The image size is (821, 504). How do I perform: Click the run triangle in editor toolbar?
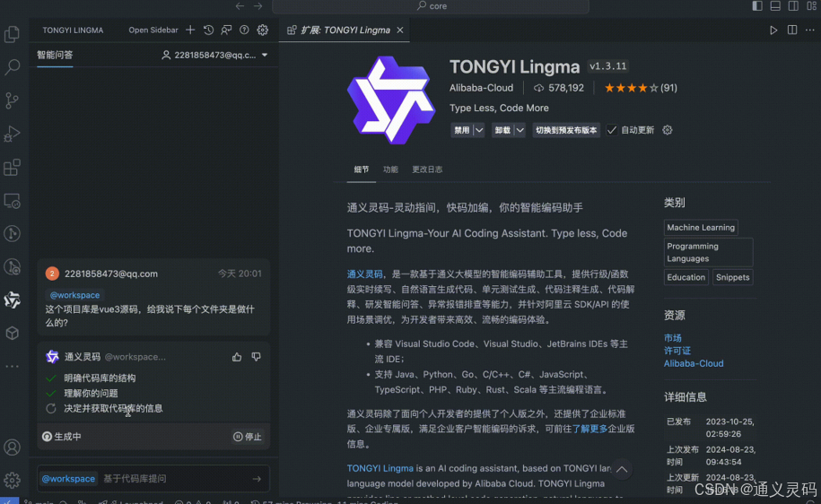(773, 30)
